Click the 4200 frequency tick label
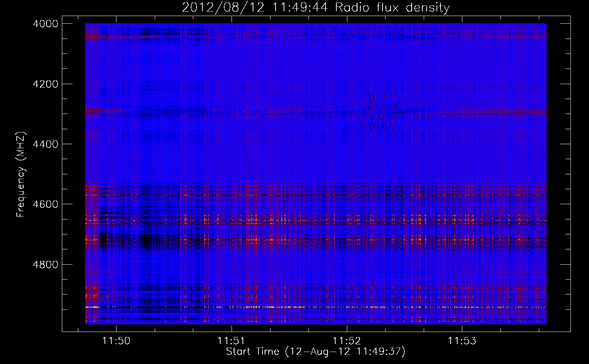The width and height of the screenshot is (589, 364). point(46,84)
